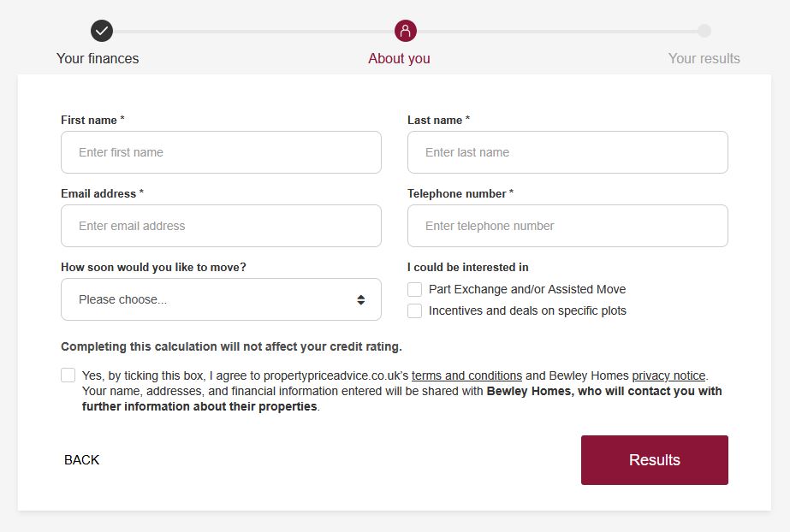Open How soon would you like to move dropdown
790x532 pixels.
221,299
